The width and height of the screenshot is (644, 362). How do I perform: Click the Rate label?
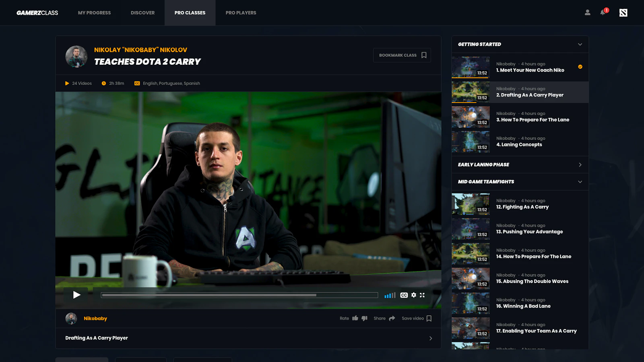pos(344,319)
